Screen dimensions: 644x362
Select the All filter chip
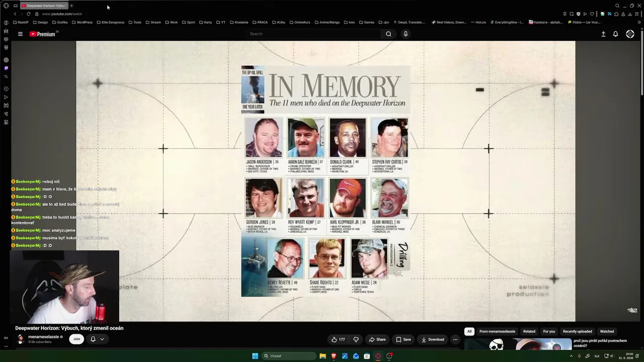pos(469,331)
